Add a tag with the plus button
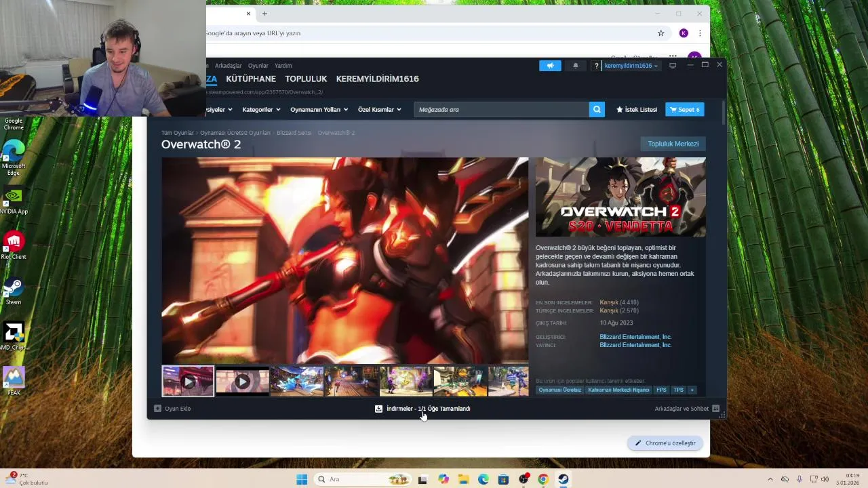Image resolution: width=868 pixels, height=488 pixels. pos(692,390)
